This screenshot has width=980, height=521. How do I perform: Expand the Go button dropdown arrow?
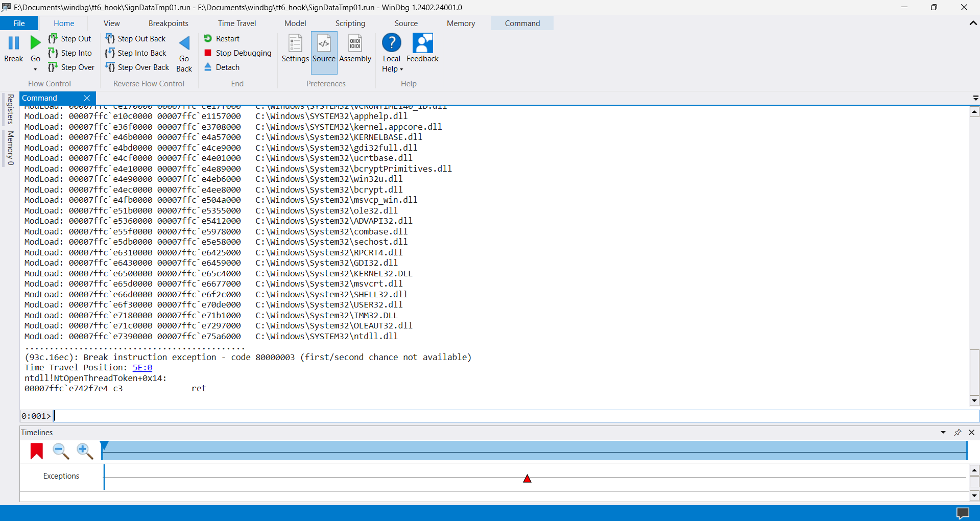(35, 69)
